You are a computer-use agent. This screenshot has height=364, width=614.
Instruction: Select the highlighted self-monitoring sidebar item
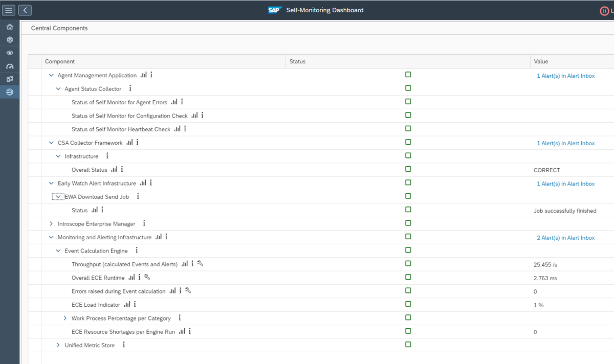[9, 92]
